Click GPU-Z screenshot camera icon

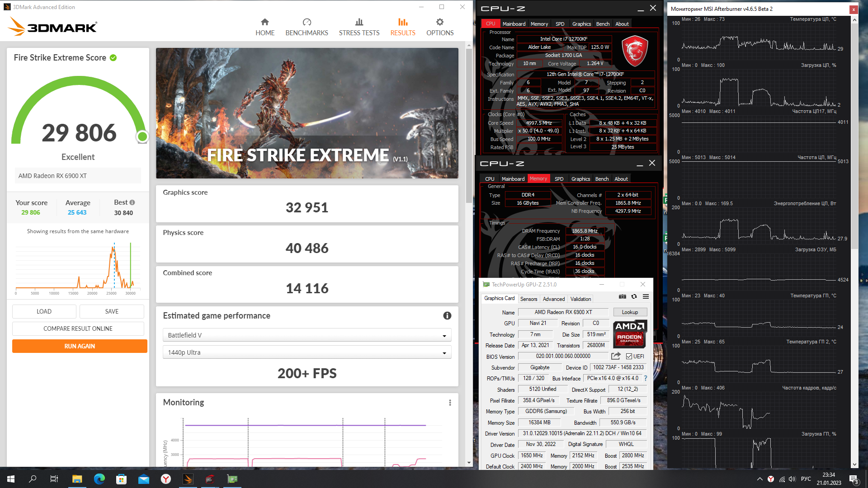click(x=623, y=296)
